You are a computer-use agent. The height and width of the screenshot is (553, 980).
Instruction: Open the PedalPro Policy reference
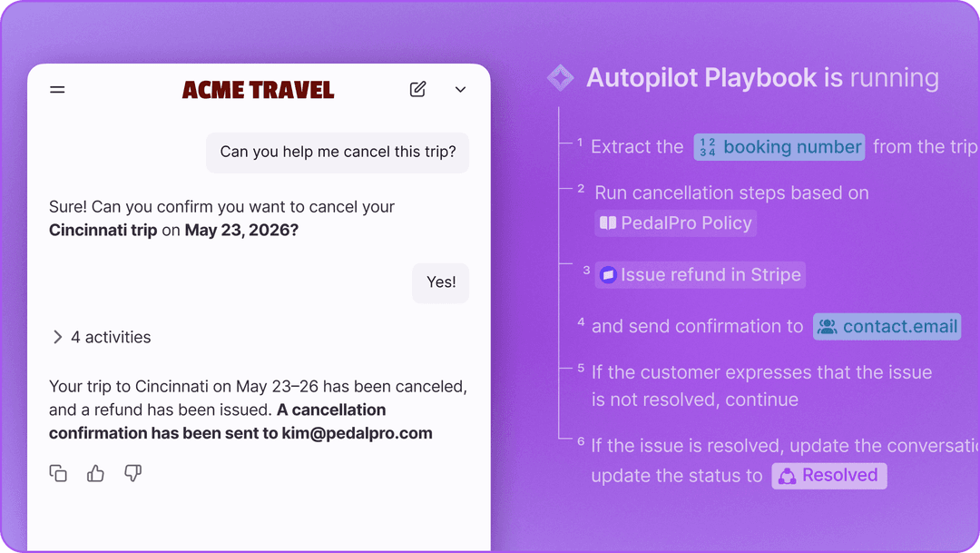pos(676,223)
